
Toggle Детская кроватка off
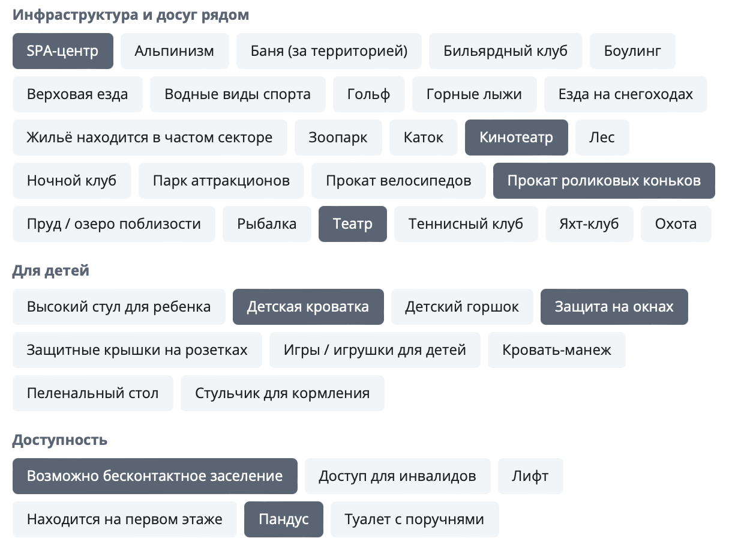[x=308, y=307]
